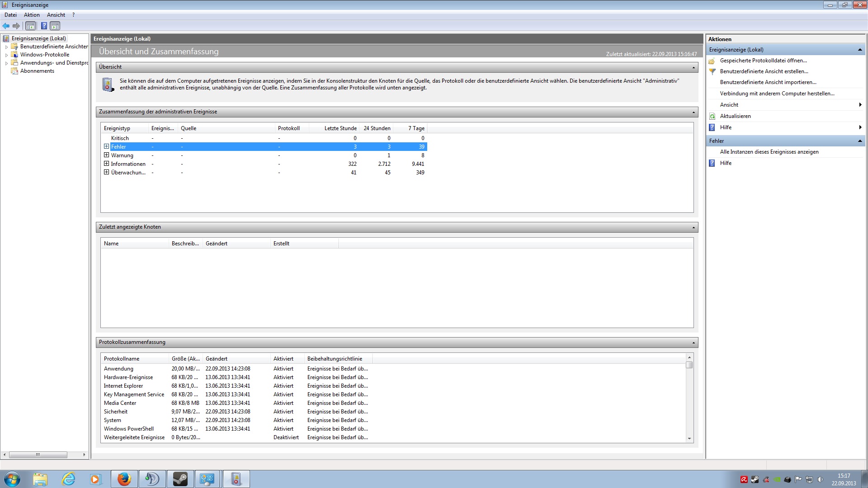The image size is (868, 488).
Task: Click the blue help toolbar icon
Action: [x=44, y=26]
